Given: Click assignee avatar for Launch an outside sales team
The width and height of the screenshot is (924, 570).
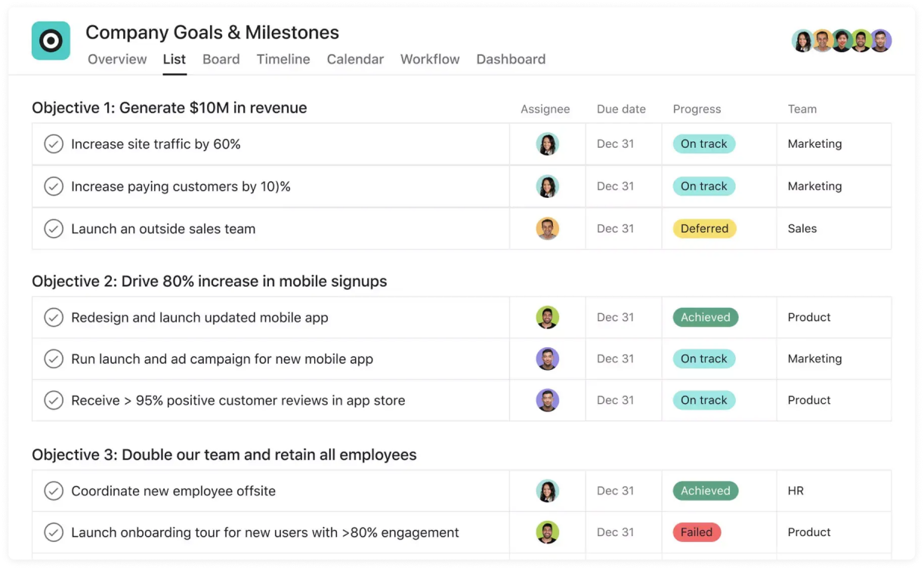Looking at the screenshot, I should tap(547, 229).
